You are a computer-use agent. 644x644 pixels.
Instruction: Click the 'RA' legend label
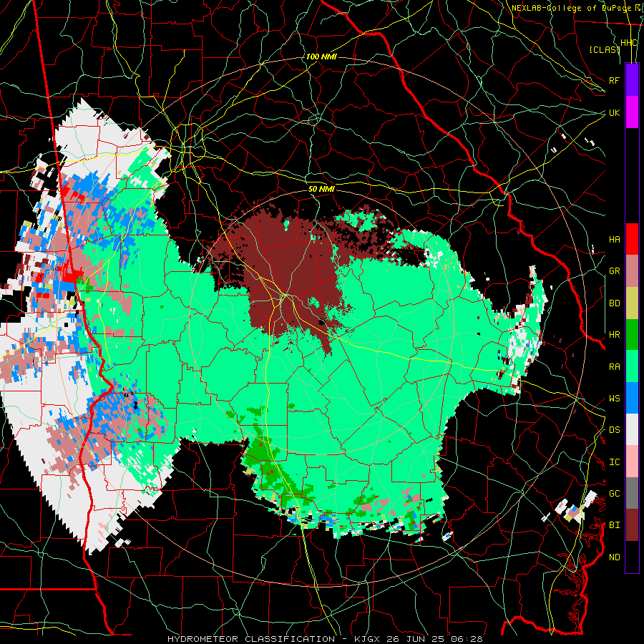click(615, 367)
